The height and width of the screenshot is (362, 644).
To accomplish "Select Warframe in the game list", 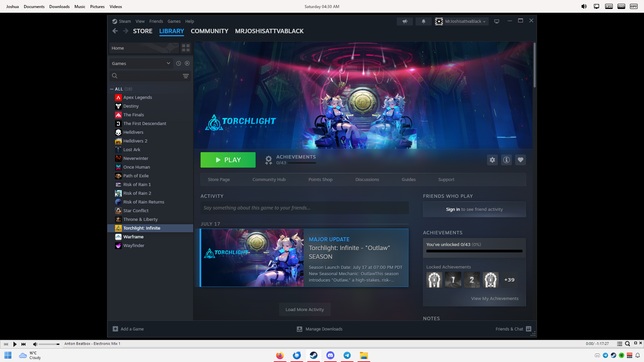I will [x=150, y=237].
